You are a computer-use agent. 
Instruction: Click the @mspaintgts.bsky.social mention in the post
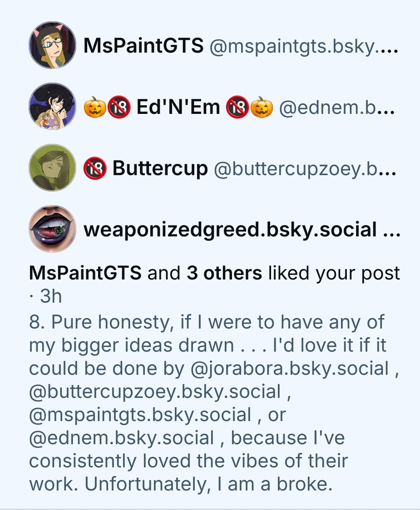140,415
